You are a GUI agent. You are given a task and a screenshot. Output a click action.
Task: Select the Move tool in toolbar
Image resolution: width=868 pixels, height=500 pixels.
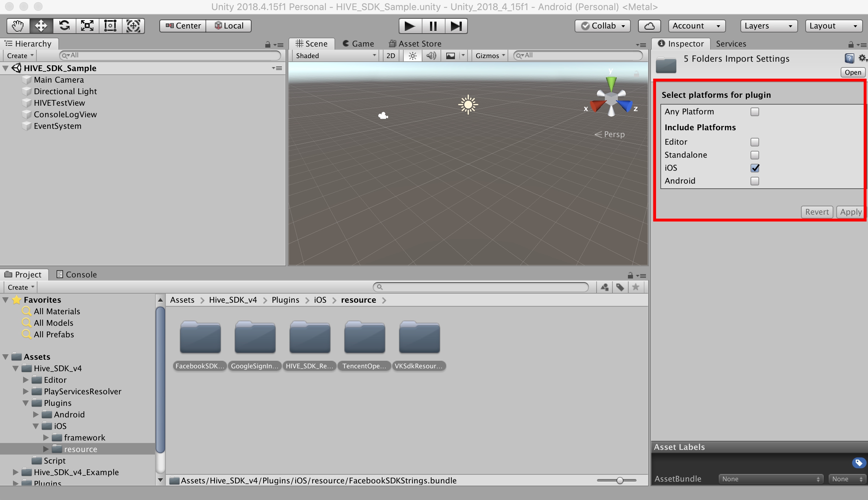[40, 25]
